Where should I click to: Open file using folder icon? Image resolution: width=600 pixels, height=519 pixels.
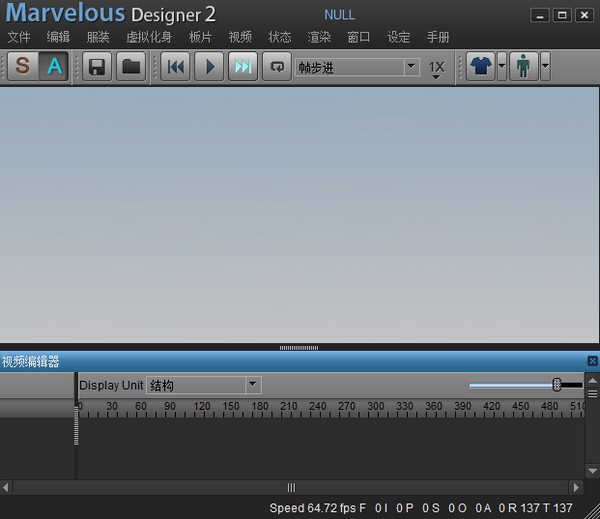(x=131, y=67)
